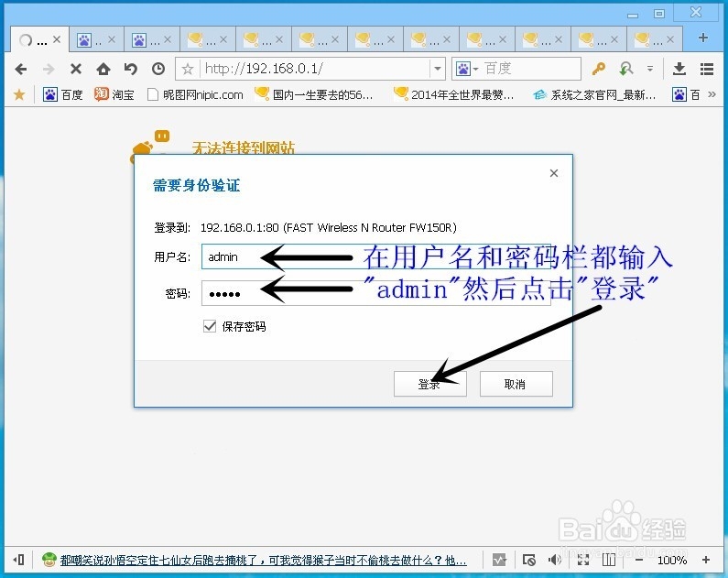This screenshot has height=578, width=728.
Task: Open the 百度 bookmark next to 淘宝
Action: coord(63,94)
